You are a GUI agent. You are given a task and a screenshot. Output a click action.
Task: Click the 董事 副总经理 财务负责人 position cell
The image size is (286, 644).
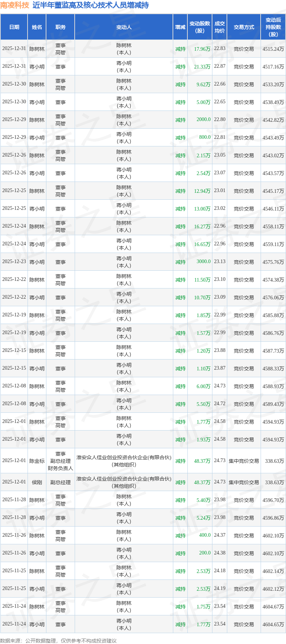pos(61,461)
